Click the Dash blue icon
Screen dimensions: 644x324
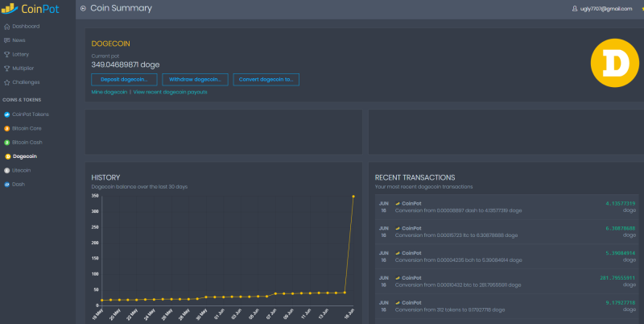[x=6, y=185]
